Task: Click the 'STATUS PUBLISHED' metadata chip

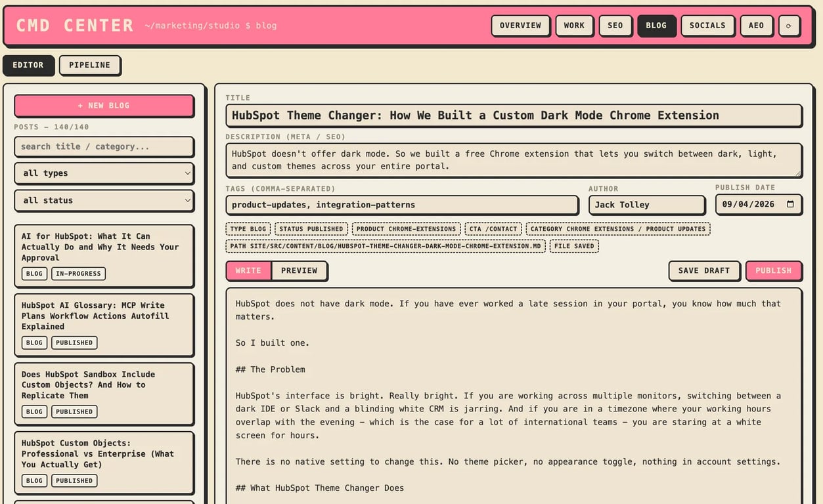Action: (x=311, y=229)
